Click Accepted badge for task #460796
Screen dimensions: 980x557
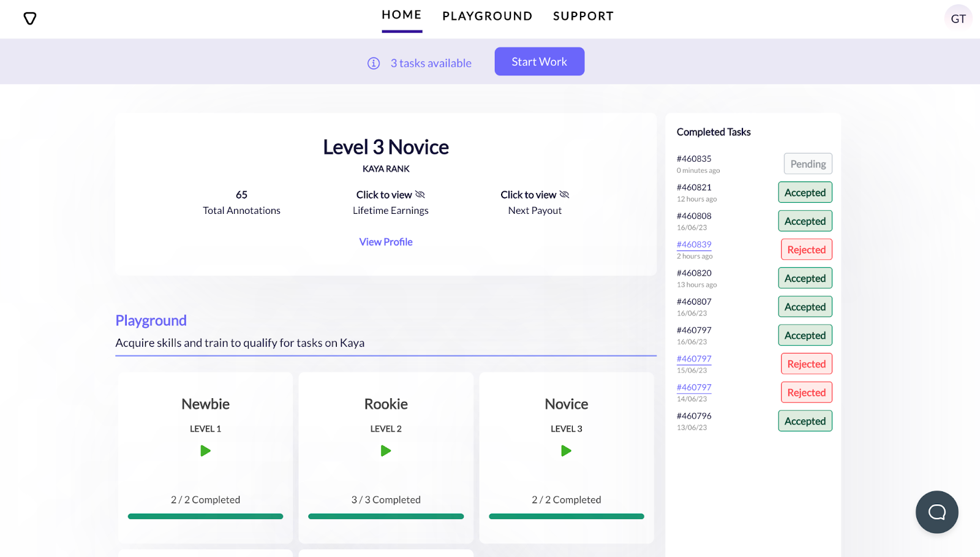805,421
